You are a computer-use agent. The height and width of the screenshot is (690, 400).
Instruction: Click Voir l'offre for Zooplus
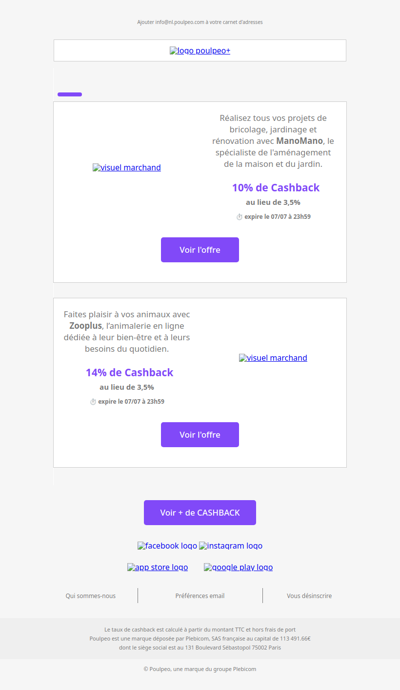(200, 435)
